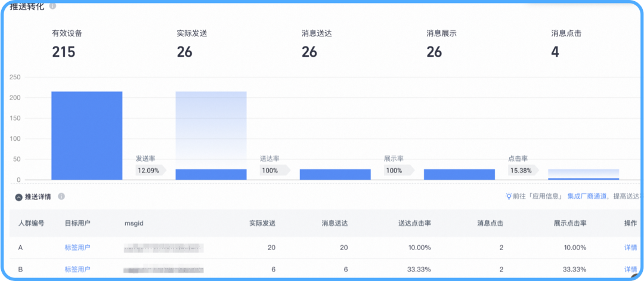Open the 集成厂商通道 link
The image size is (644, 281).
587,196
